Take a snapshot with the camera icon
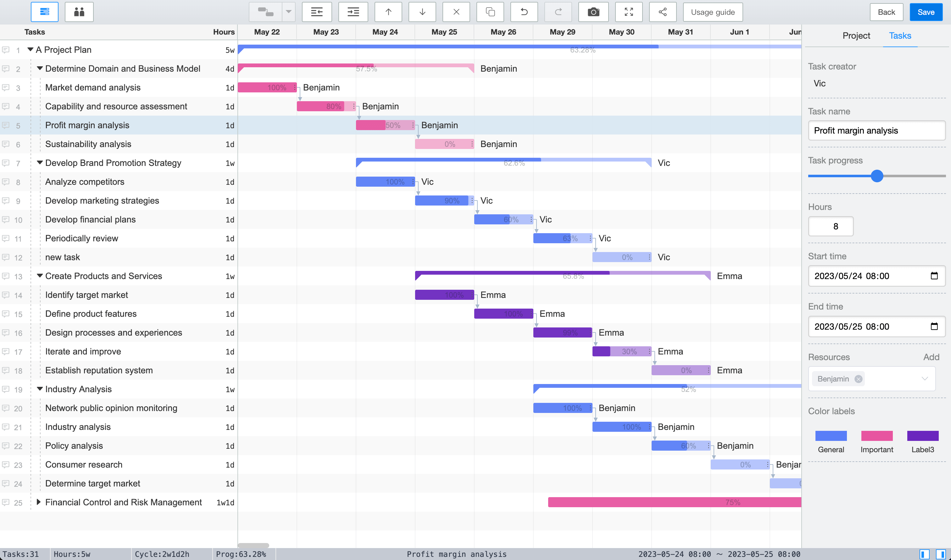The image size is (951, 560). point(593,12)
